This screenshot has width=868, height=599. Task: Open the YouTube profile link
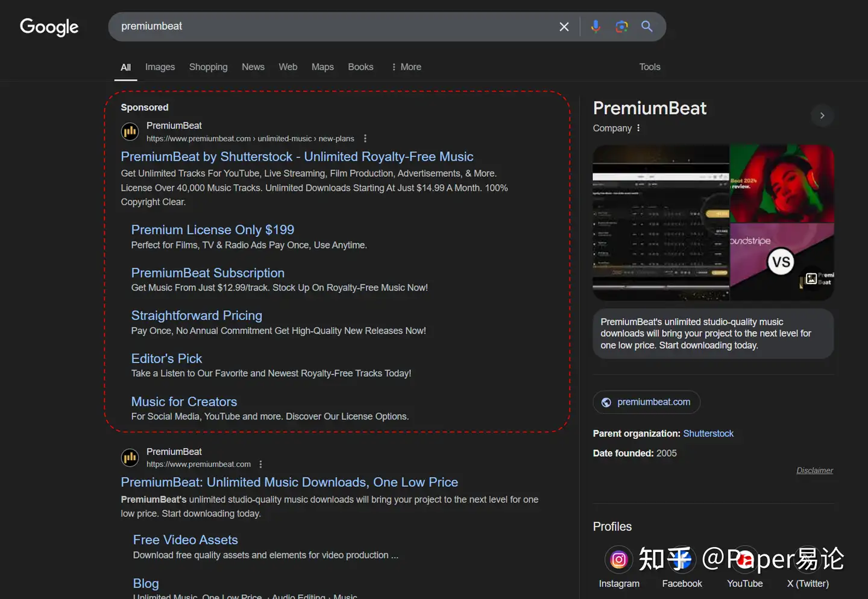(x=745, y=566)
